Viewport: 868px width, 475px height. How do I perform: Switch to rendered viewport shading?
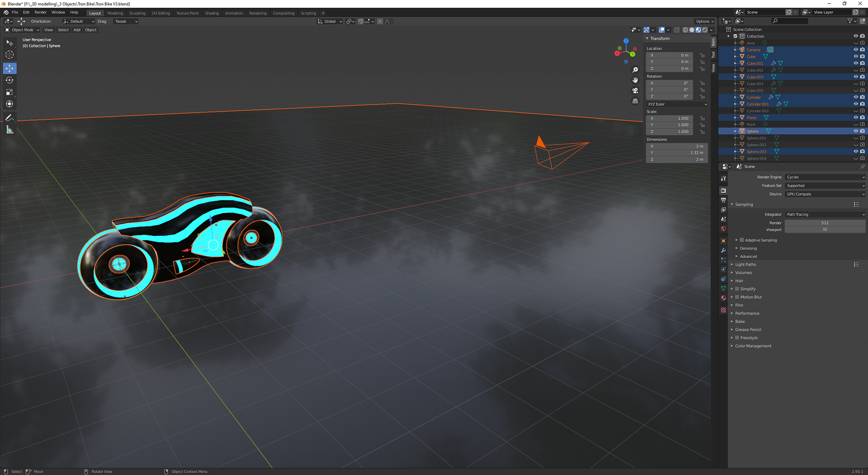(x=705, y=30)
